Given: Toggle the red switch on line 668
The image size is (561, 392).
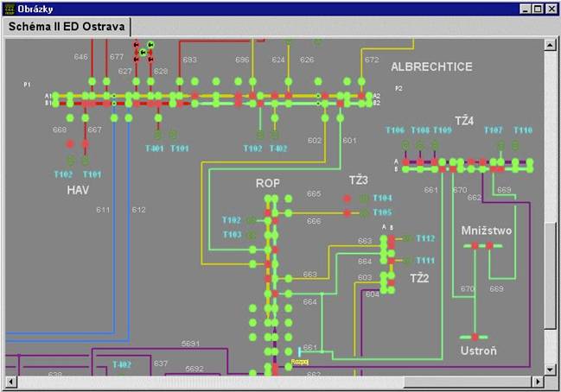Looking at the screenshot, I should point(71,143).
